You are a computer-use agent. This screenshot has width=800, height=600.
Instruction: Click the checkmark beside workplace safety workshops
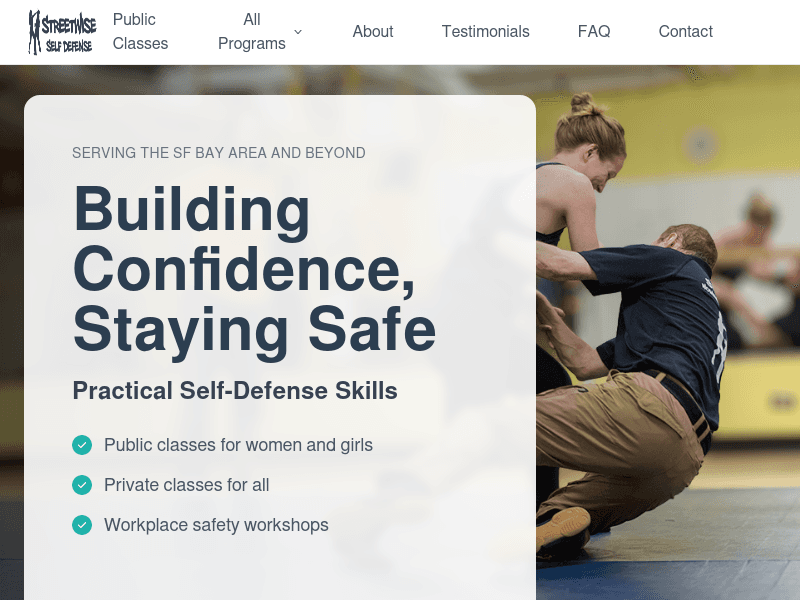pyautogui.click(x=82, y=525)
